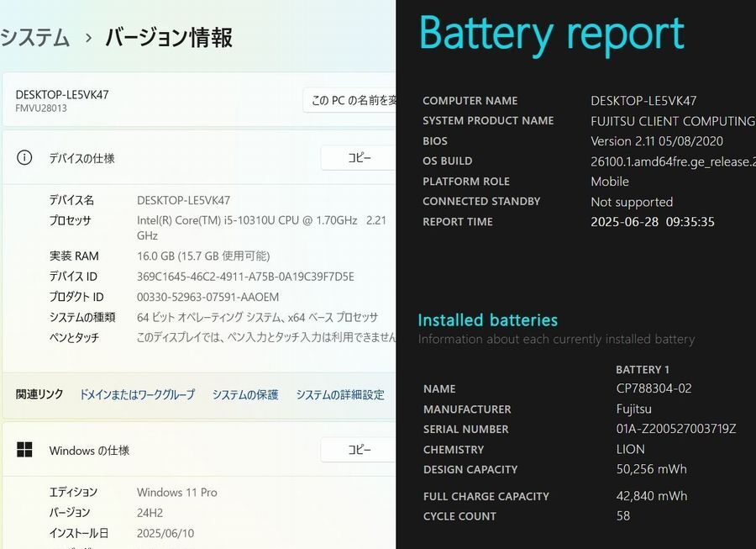Click FUJITSU CLIENT COMPUTING product name
The image size is (756, 549).
pyautogui.click(x=673, y=120)
